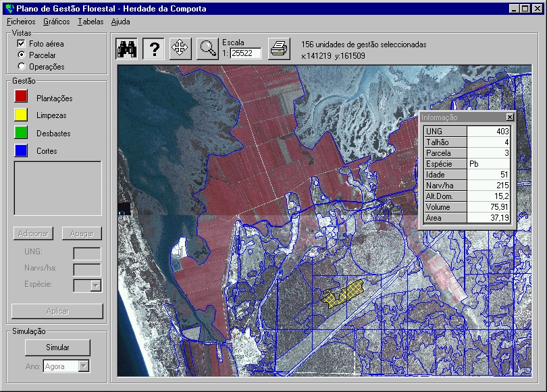Click the Talhão value 4
Image resolution: width=547 pixels, height=392 pixels.
488,142
